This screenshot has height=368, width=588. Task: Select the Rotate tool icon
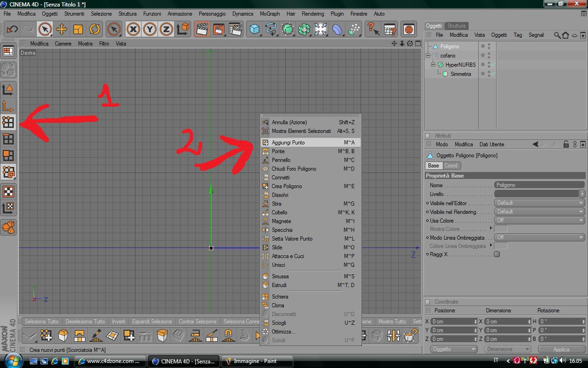(x=95, y=29)
